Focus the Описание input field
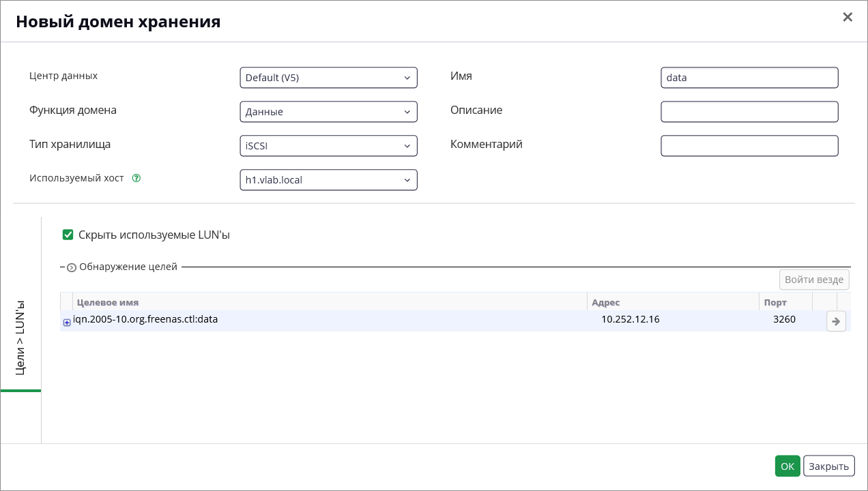The height and width of the screenshot is (491, 868). 749,112
